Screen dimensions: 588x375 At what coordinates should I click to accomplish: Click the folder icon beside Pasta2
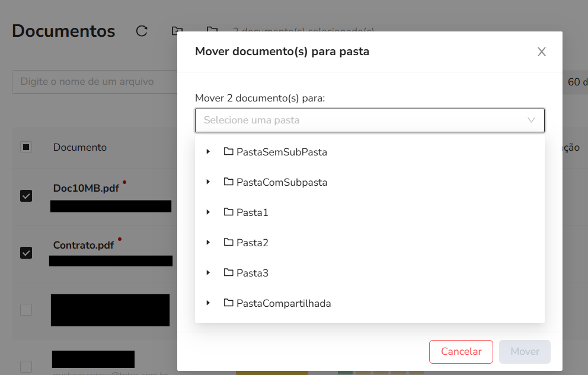229,243
